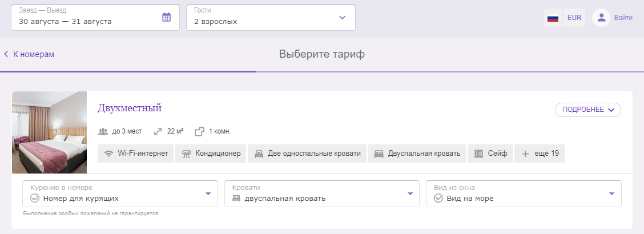This screenshot has width=644, height=234.
Task: Click the Две односпальные кровати icon
Action: click(259, 154)
